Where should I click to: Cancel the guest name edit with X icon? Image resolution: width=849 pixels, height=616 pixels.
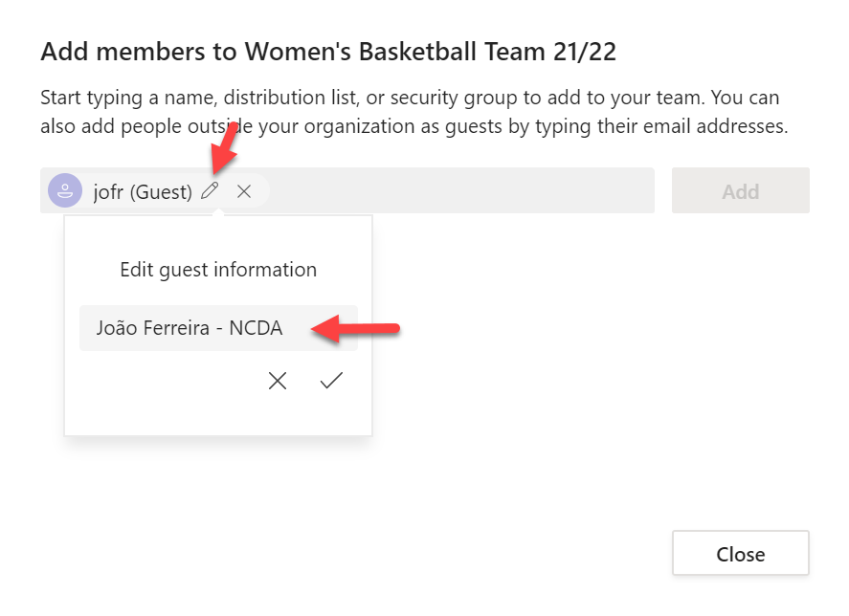pyautogui.click(x=278, y=381)
